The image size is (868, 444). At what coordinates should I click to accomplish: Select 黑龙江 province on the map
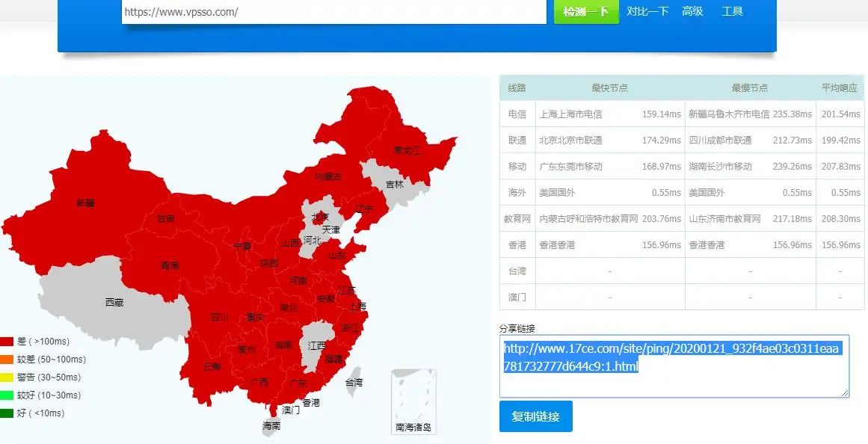click(x=407, y=149)
